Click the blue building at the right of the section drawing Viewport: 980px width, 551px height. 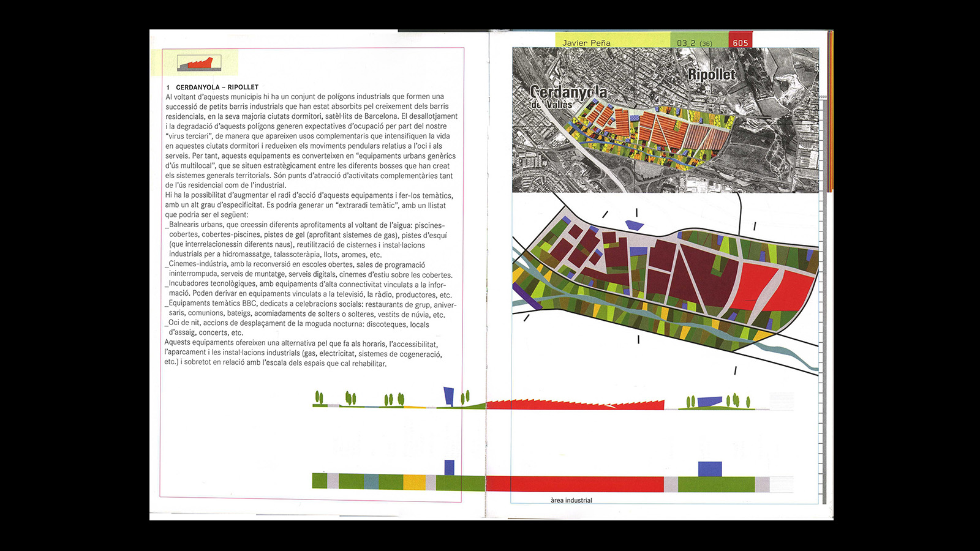coord(710,402)
